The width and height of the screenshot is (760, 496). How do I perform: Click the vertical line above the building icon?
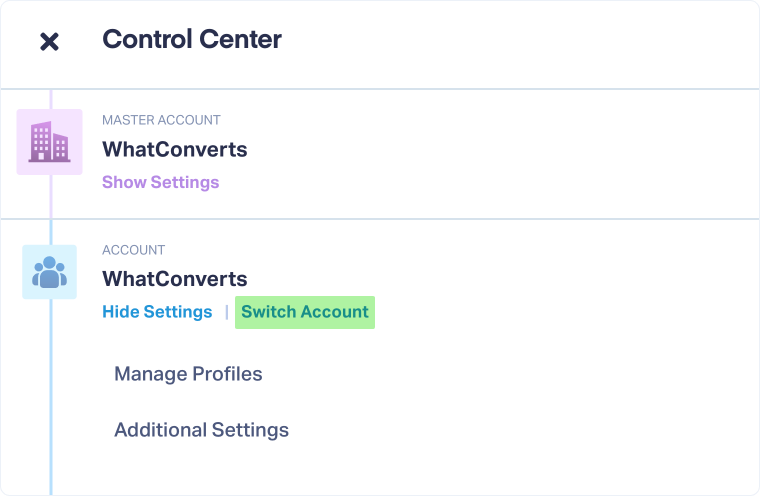(x=50, y=99)
